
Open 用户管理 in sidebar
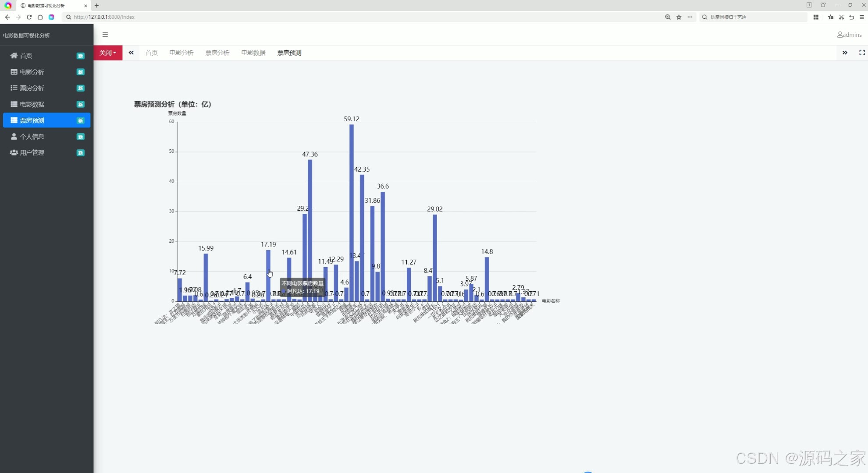(x=32, y=153)
